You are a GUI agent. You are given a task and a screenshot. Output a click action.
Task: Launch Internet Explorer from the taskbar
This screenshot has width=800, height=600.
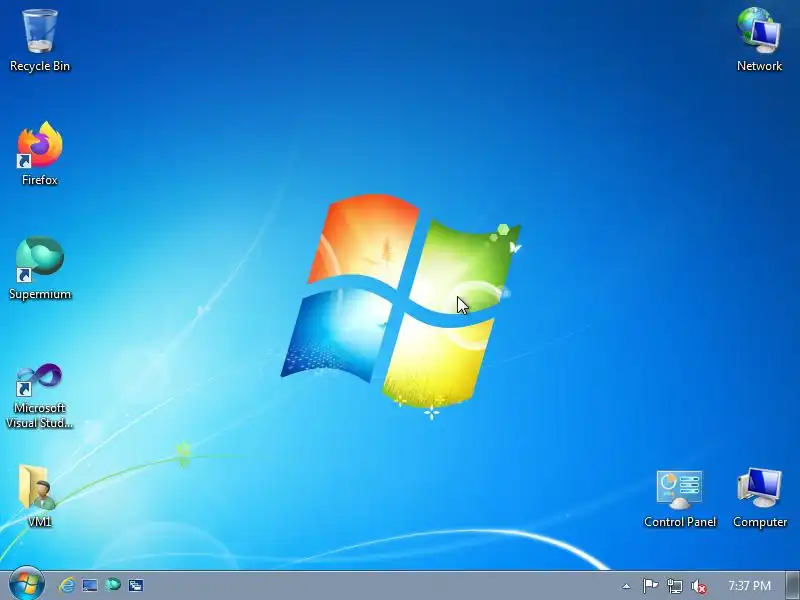(x=66, y=585)
